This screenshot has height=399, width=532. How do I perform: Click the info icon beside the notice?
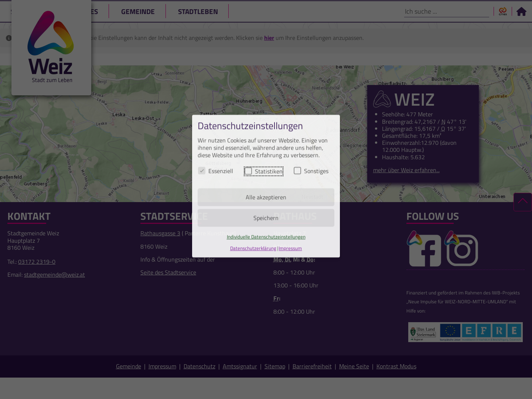click(x=9, y=38)
